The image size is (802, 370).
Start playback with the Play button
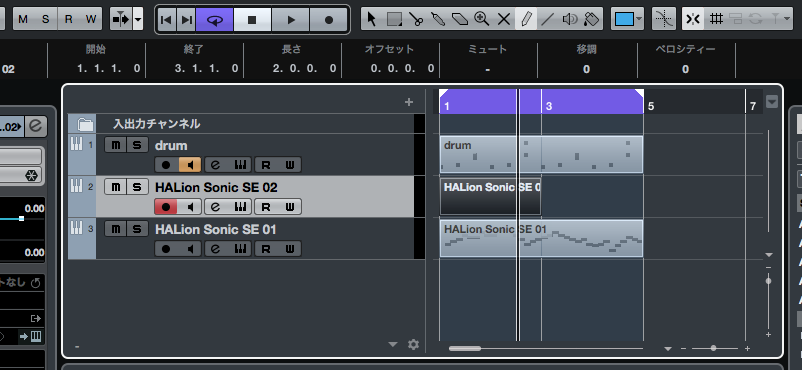point(291,19)
